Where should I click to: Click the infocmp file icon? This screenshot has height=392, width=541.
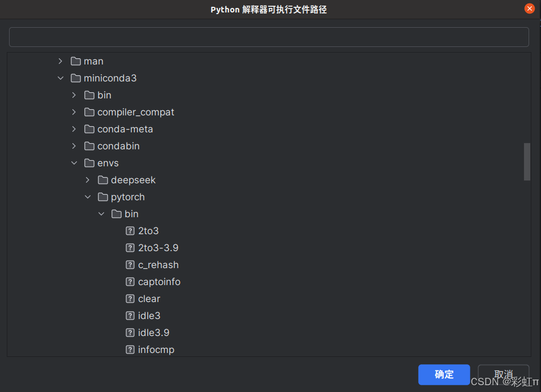tap(130, 350)
